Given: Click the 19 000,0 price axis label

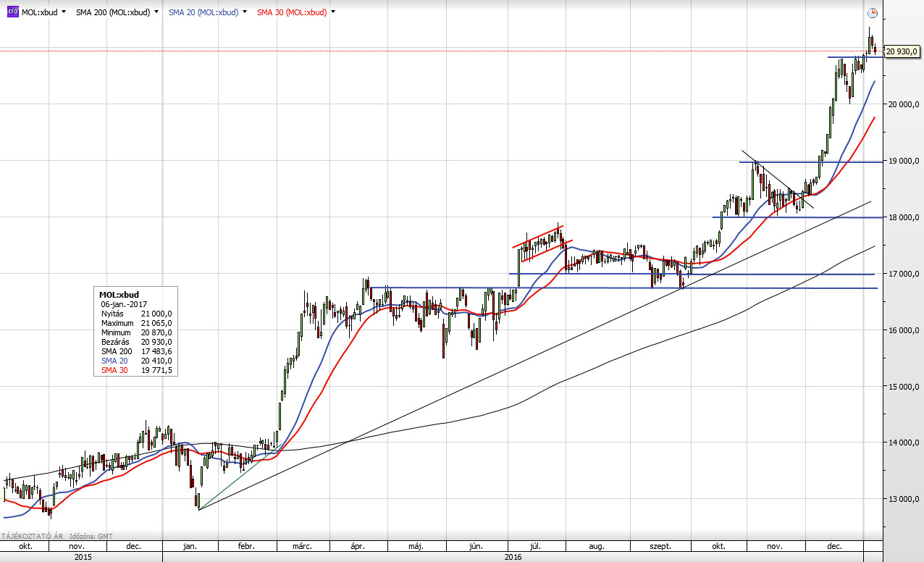Looking at the screenshot, I should (902, 161).
